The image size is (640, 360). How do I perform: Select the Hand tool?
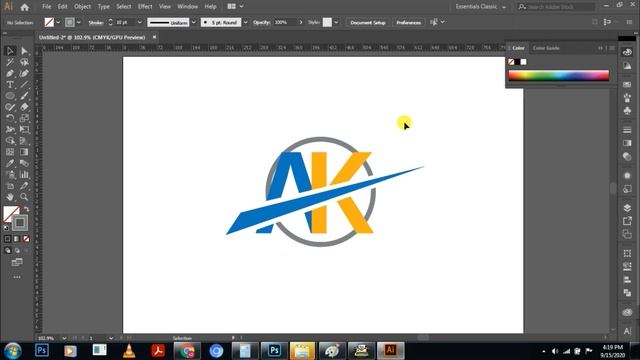10,197
